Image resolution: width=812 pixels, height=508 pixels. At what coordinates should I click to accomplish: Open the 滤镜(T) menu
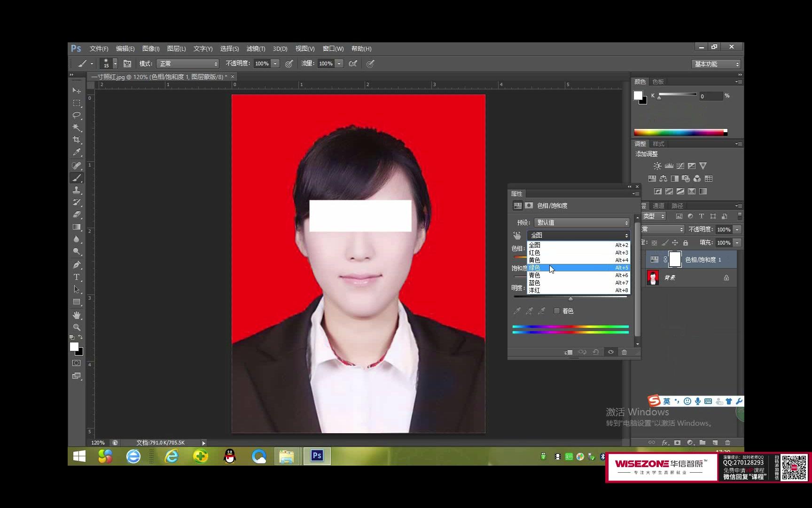[x=256, y=48]
